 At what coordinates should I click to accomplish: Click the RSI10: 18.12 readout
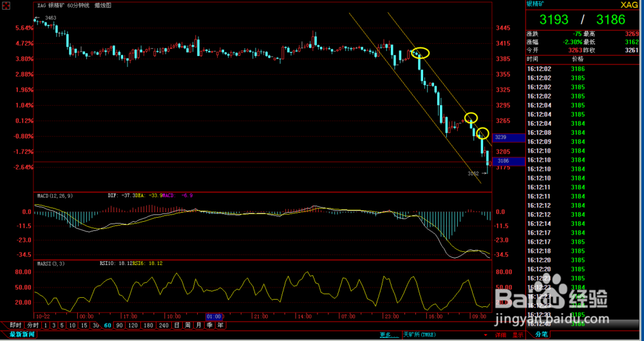[117, 262]
